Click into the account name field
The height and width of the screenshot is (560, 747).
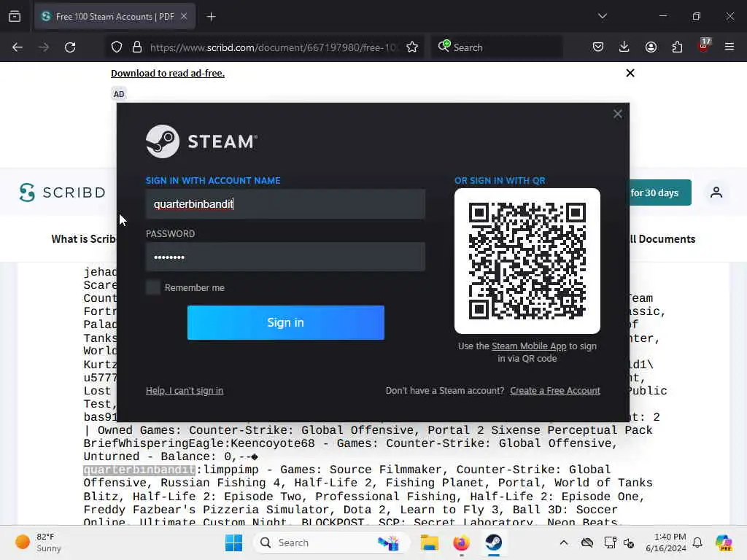285,204
